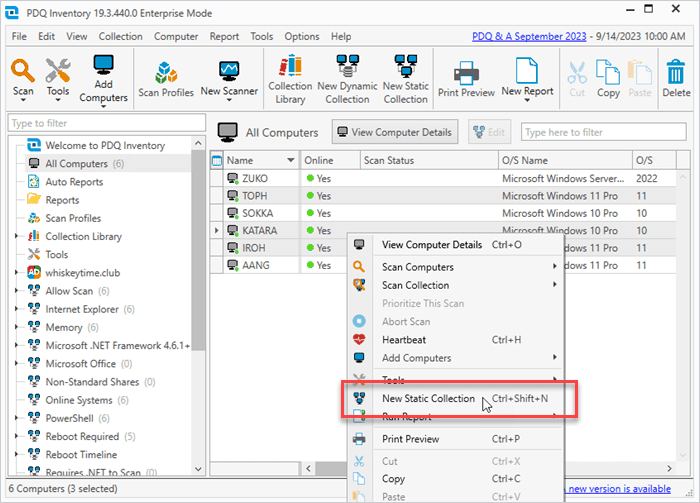This screenshot has width=700, height=503.
Task: Open the PDQ & A September 2023 link
Action: click(529, 37)
